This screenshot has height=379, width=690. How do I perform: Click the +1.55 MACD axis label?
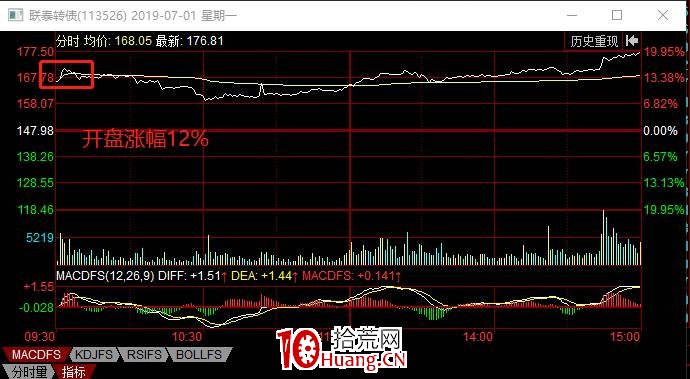[39, 287]
